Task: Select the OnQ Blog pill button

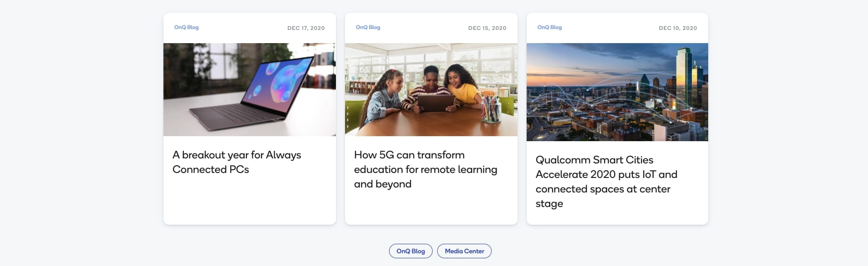Action: [x=411, y=251]
